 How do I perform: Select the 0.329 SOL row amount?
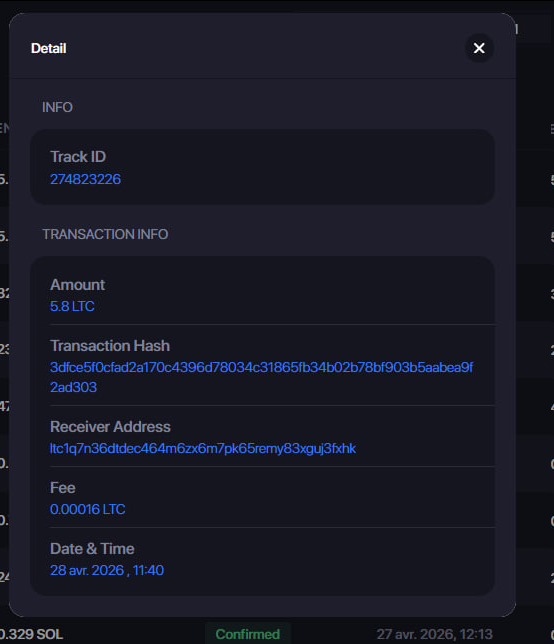click(32, 634)
